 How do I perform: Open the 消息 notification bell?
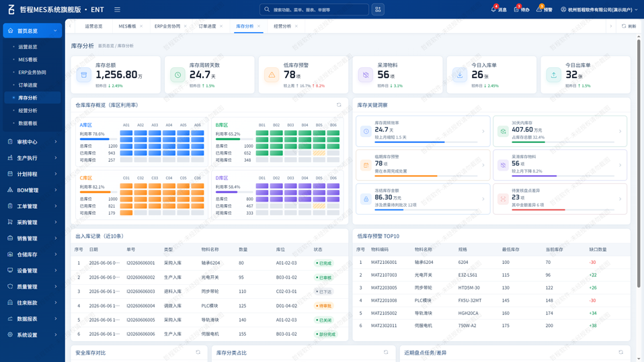pos(493,9)
